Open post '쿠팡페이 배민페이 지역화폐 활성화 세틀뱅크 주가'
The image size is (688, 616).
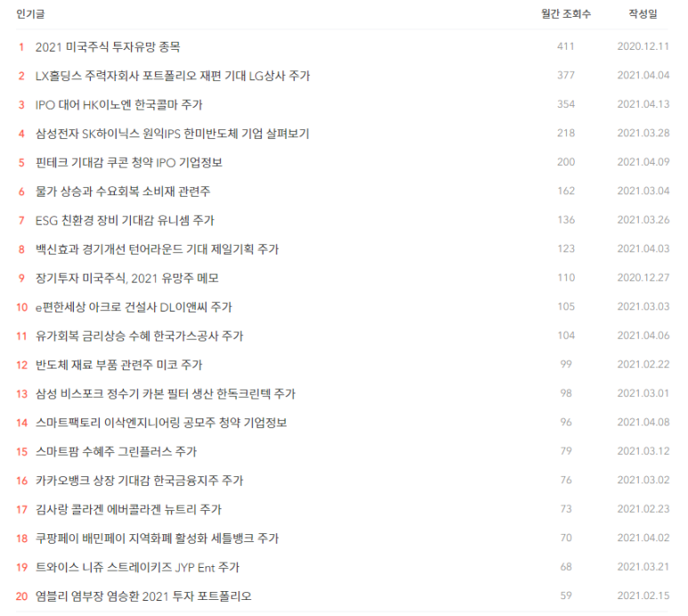157,539
